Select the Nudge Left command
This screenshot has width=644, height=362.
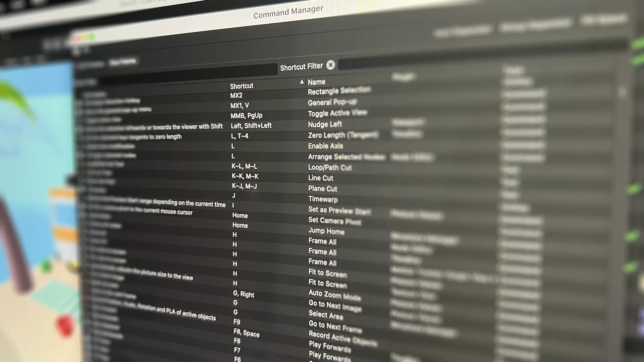coord(325,124)
